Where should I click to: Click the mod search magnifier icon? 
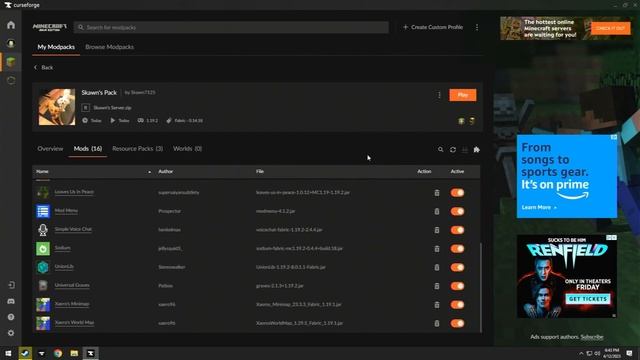click(x=440, y=150)
